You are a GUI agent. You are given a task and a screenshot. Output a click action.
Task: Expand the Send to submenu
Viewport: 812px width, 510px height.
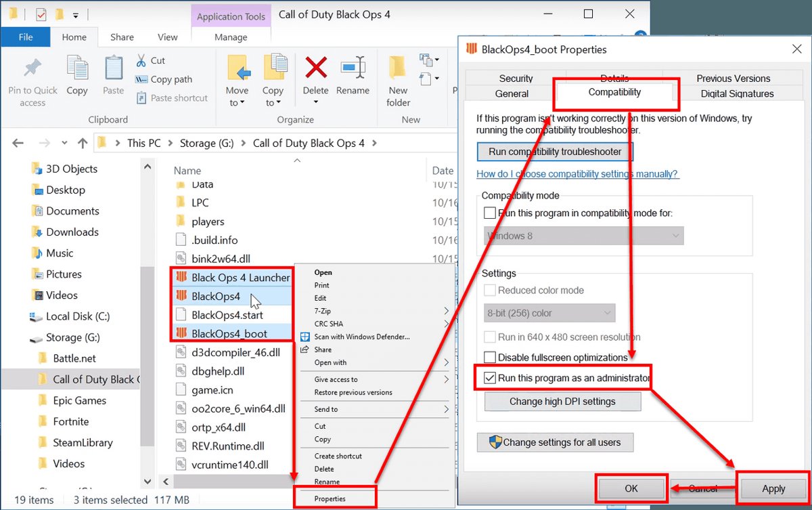coord(382,409)
